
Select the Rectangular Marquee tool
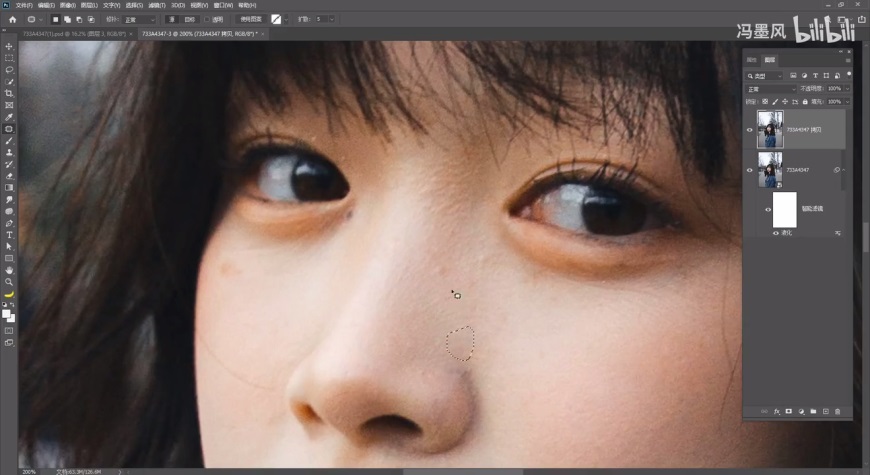pos(9,58)
